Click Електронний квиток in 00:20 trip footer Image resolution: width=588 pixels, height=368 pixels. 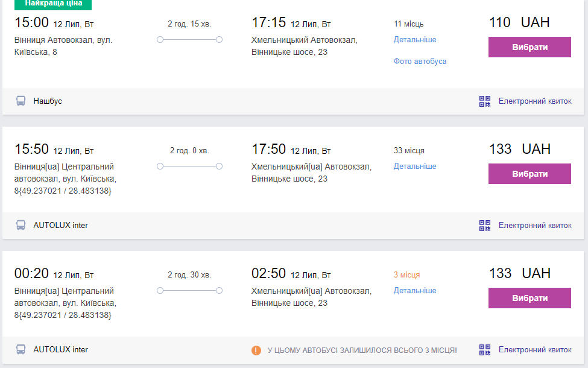click(x=535, y=350)
